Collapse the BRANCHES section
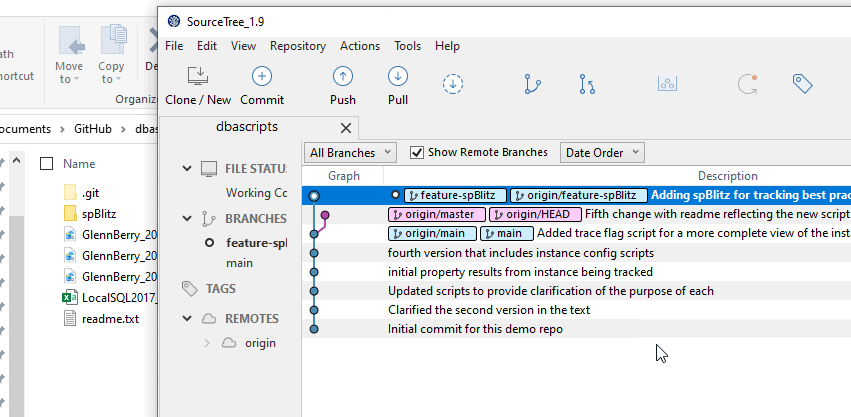851x417 pixels. pyautogui.click(x=187, y=218)
